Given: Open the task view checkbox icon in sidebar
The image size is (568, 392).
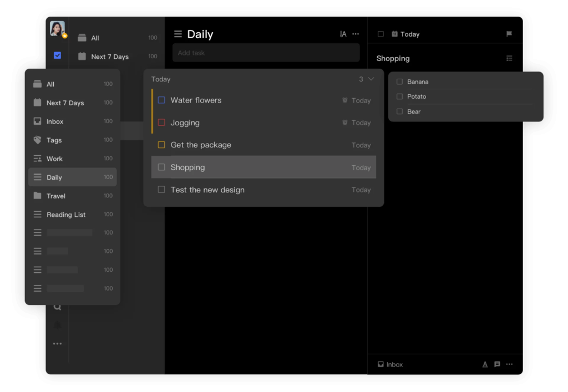Looking at the screenshot, I should [x=57, y=55].
